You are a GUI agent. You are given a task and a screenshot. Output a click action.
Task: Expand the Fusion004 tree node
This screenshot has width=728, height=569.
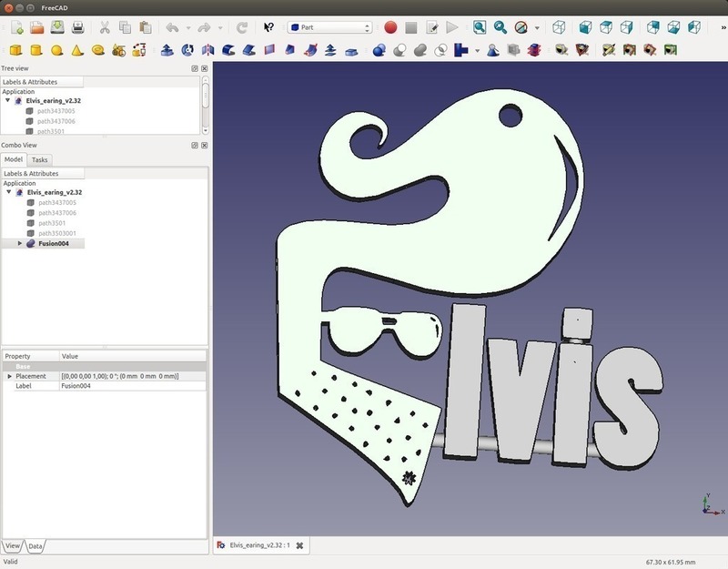click(x=19, y=243)
